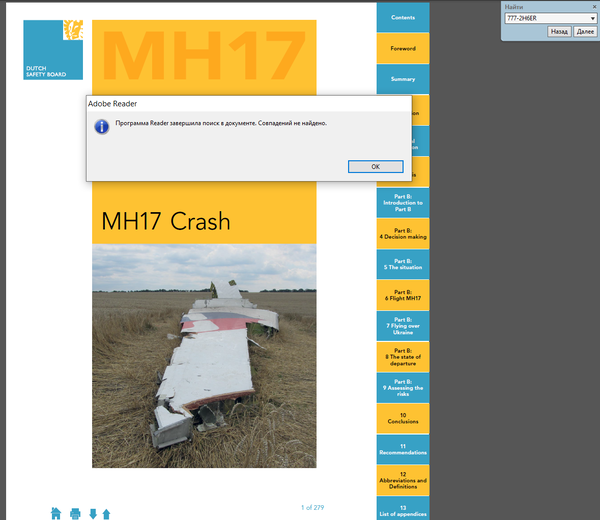Open the Contents side tab
Image resolution: width=600 pixels, height=520 pixels.
coord(403,17)
